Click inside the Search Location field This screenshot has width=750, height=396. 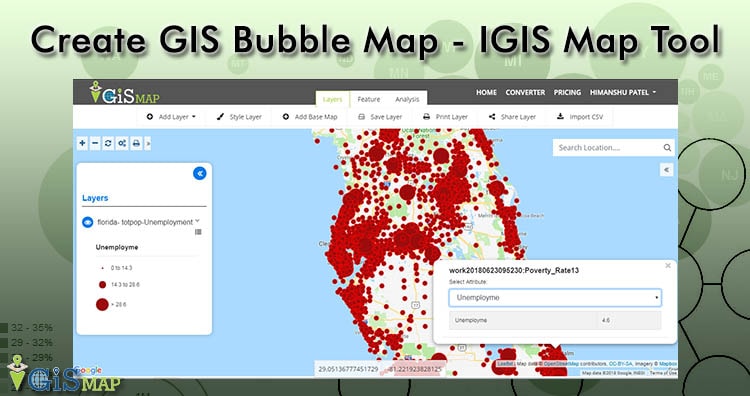tap(607, 148)
